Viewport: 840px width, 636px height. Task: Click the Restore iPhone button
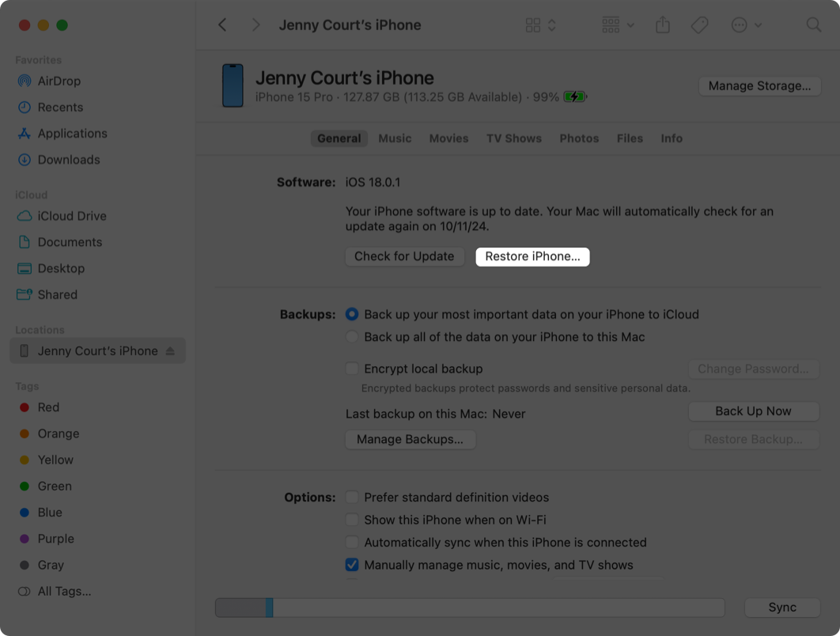pyautogui.click(x=532, y=256)
